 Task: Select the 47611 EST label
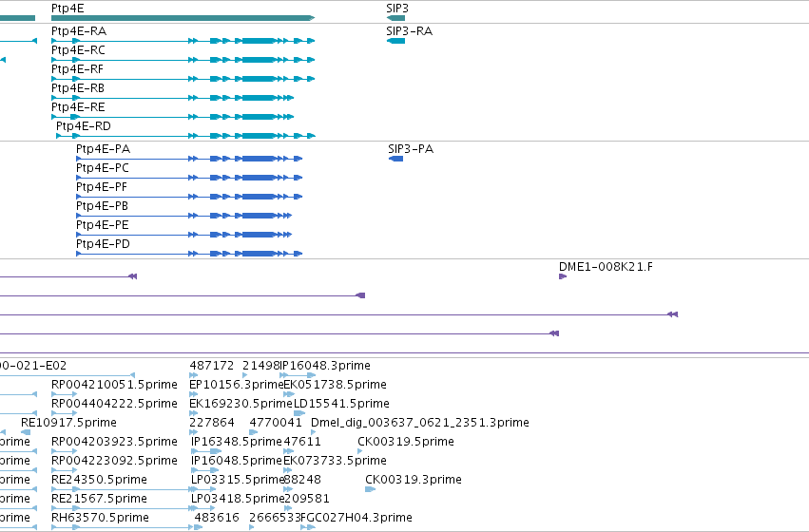(302, 442)
